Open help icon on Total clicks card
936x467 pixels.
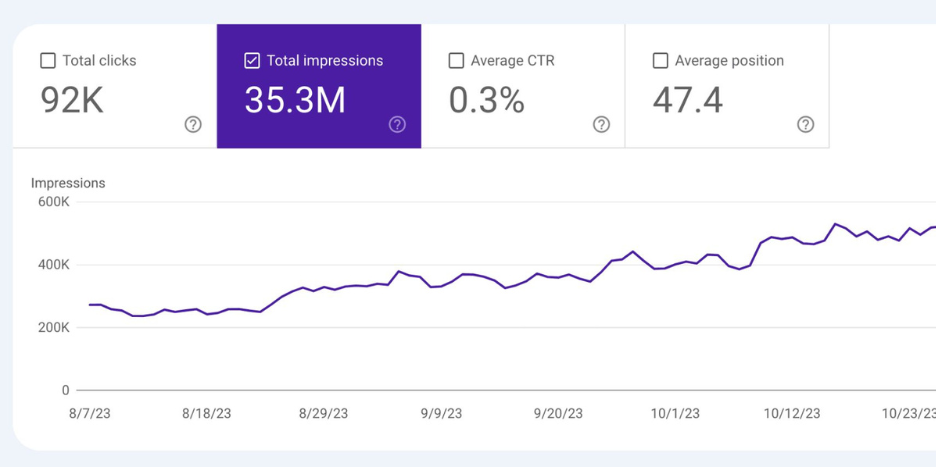193,124
